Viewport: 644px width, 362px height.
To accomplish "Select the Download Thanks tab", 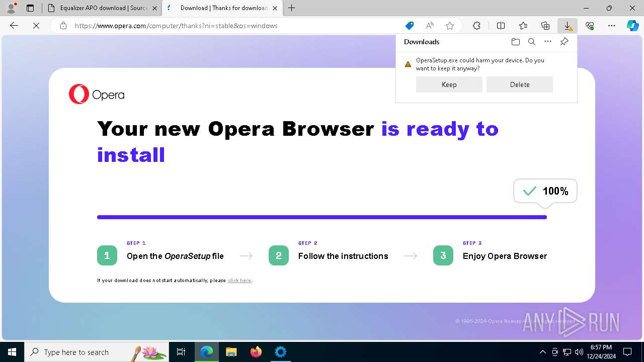I will click(222, 8).
